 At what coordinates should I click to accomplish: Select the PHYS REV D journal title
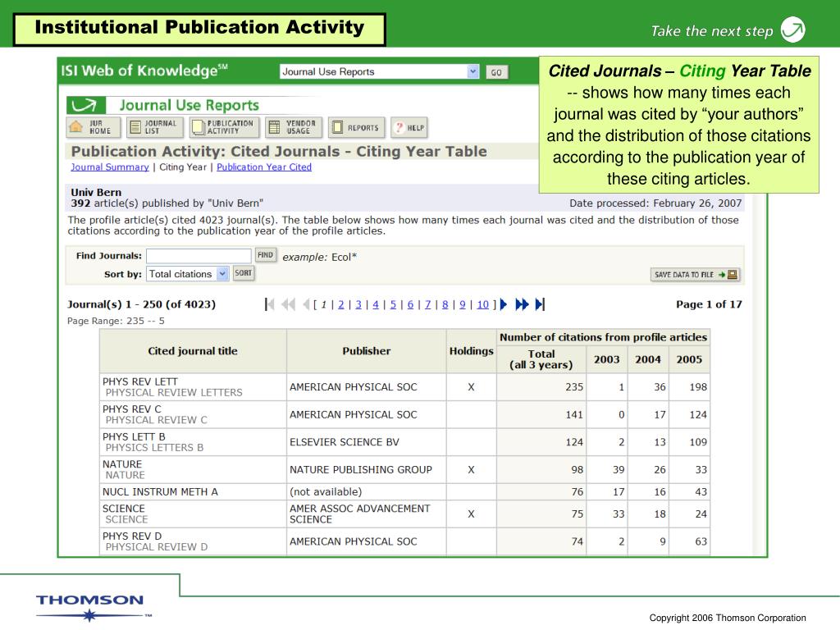pyautogui.click(x=132, y=536)
